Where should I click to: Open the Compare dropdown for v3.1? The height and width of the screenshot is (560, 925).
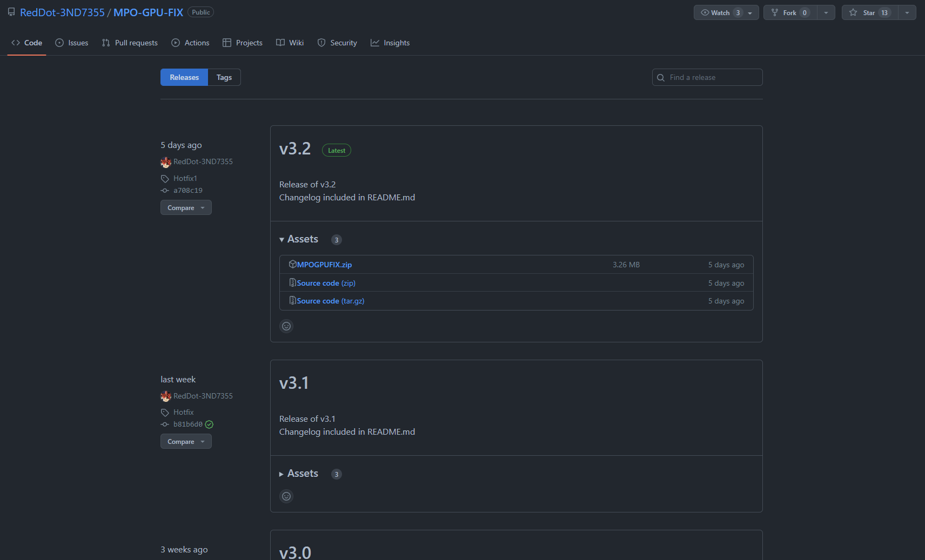[186, 441]
